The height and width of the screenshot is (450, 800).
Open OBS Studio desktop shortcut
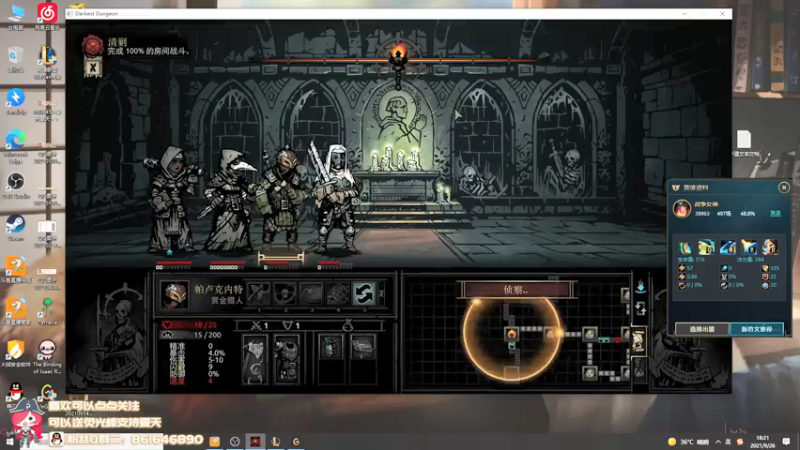[x=16, y=185]
